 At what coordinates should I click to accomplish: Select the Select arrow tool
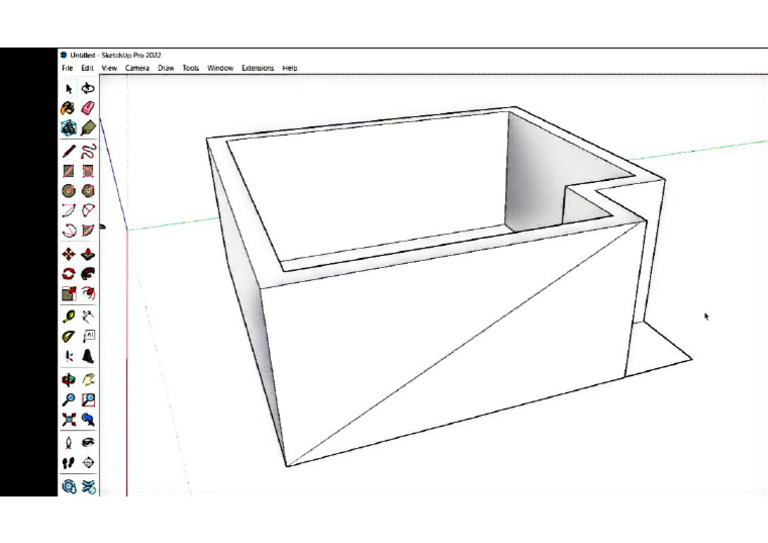(x=69, y=89)
